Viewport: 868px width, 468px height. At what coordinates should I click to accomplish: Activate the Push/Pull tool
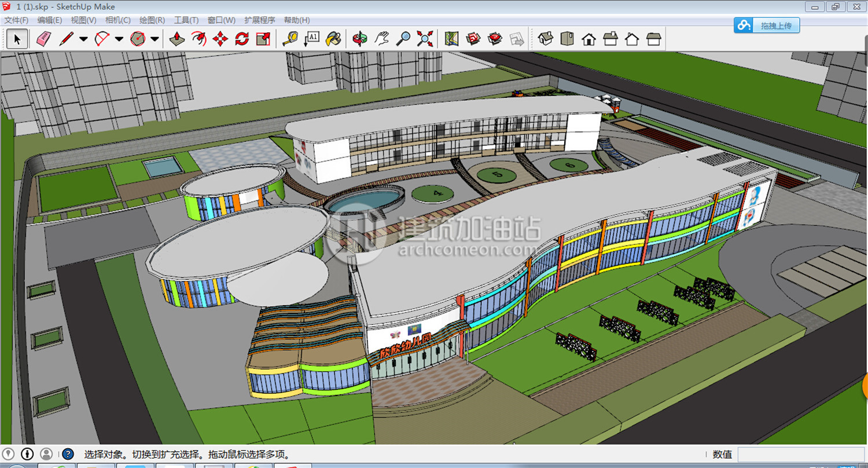point(177,39)
